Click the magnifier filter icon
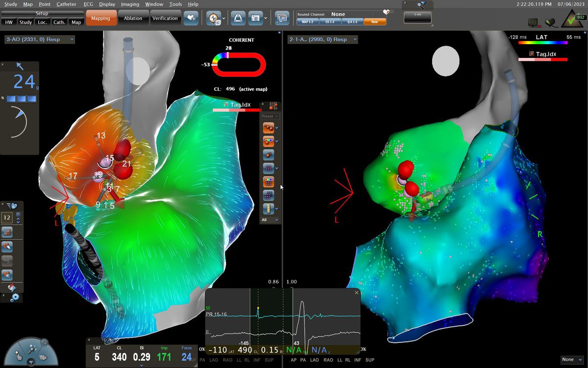The height and width of the screenshot is (368, 588). (421, 4)
